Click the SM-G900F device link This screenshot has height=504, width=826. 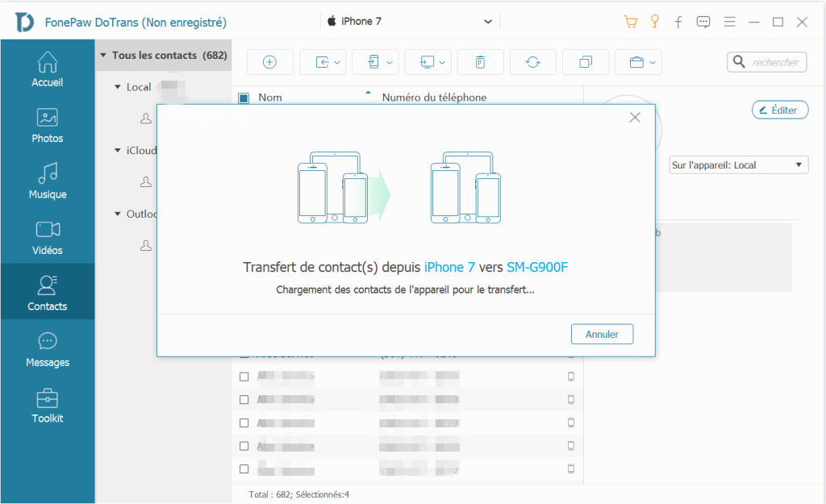tap(537, 267)
